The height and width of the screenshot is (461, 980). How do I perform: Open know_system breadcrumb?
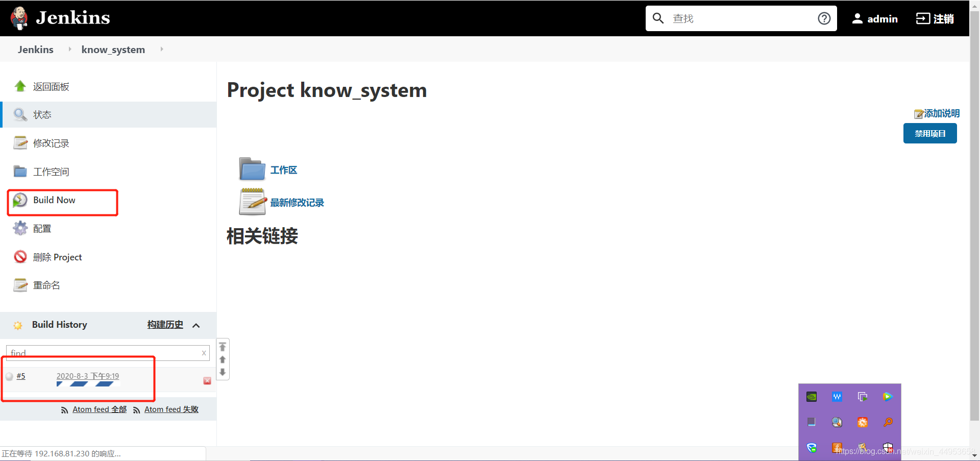click(x=113, y=50)
